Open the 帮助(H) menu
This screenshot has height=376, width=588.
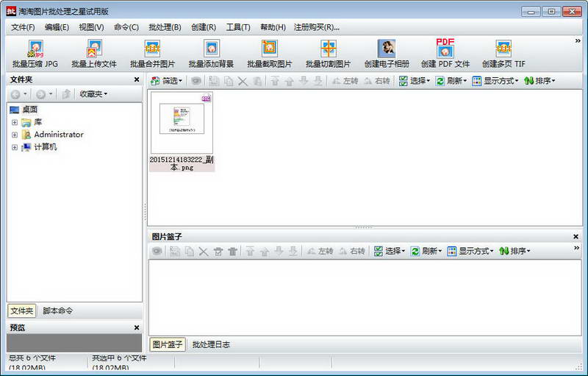click(x=273, y=27)
